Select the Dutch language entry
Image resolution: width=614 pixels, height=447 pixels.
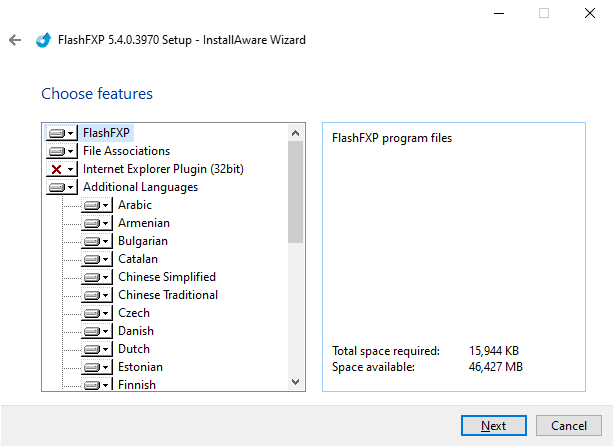133,349
